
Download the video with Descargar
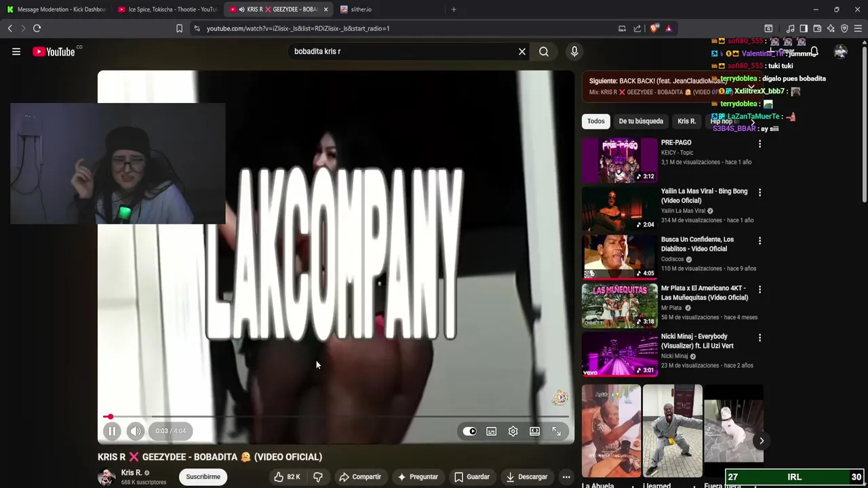[x=527, y=477]
